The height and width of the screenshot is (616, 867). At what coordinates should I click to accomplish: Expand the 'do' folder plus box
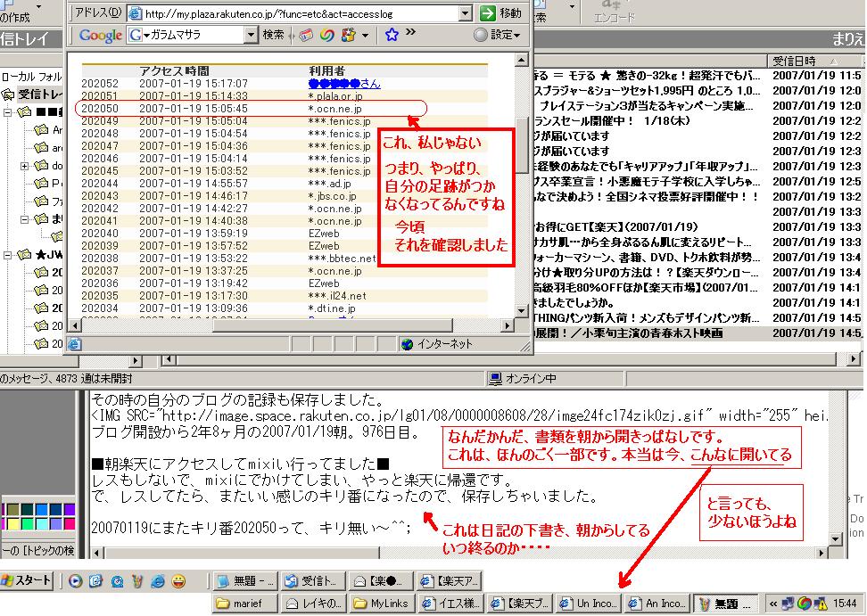click(x=24, y=166)
